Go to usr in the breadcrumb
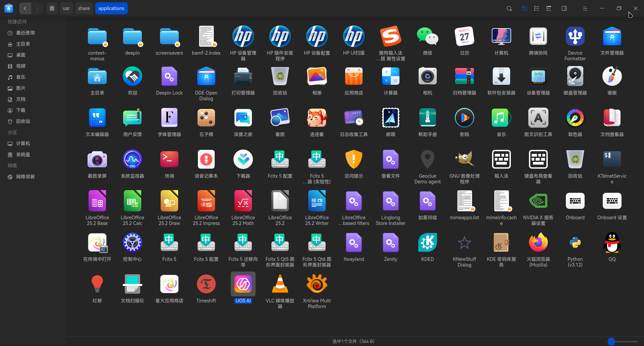The width and height of the screenshot is (644, 346). (x=66, y=8)
